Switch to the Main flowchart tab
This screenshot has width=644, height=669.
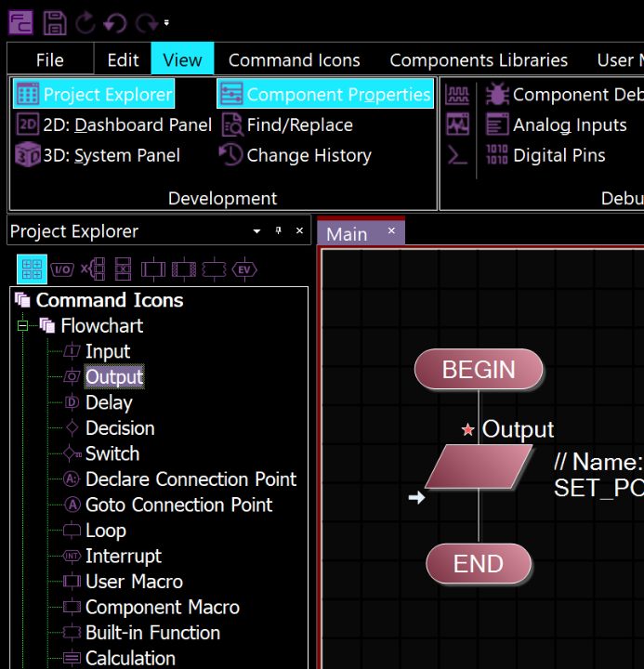click(x=347, y=234)
